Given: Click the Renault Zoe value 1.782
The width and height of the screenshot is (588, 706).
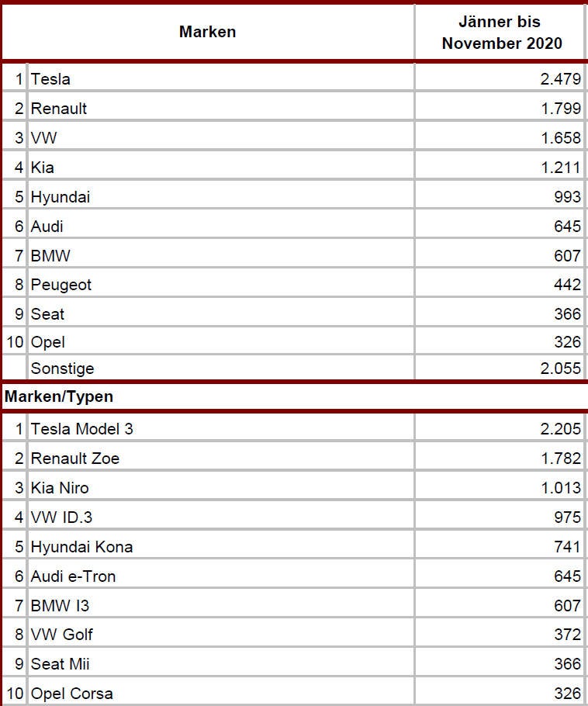Looking at the screenshot, I should point(561,458).
